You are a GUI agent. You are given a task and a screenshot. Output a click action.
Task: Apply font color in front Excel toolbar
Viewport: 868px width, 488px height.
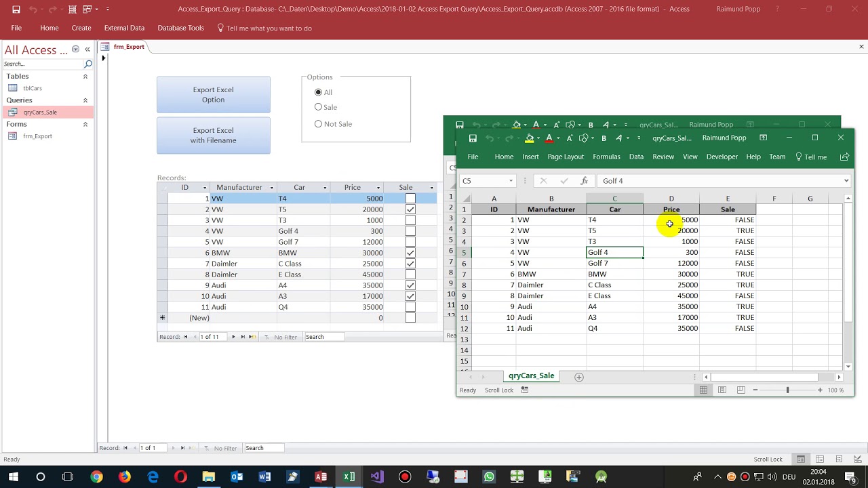[x=549, y=138]
